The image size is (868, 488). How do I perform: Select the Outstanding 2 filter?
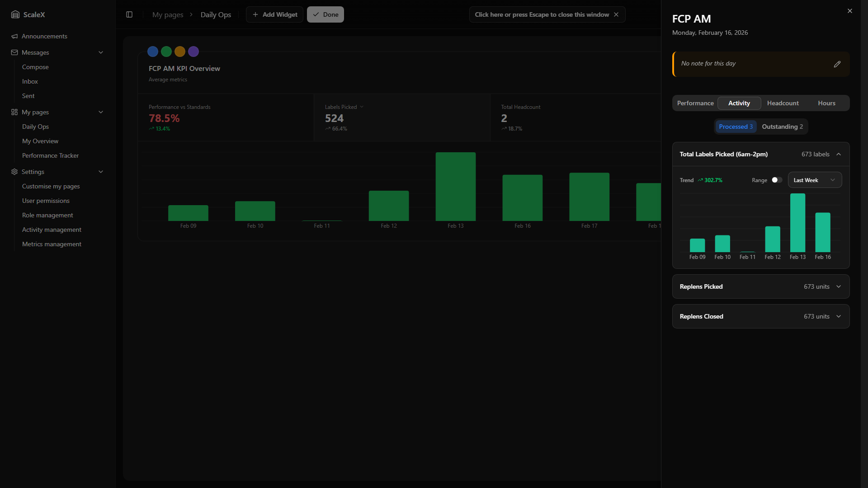(782, 127)
